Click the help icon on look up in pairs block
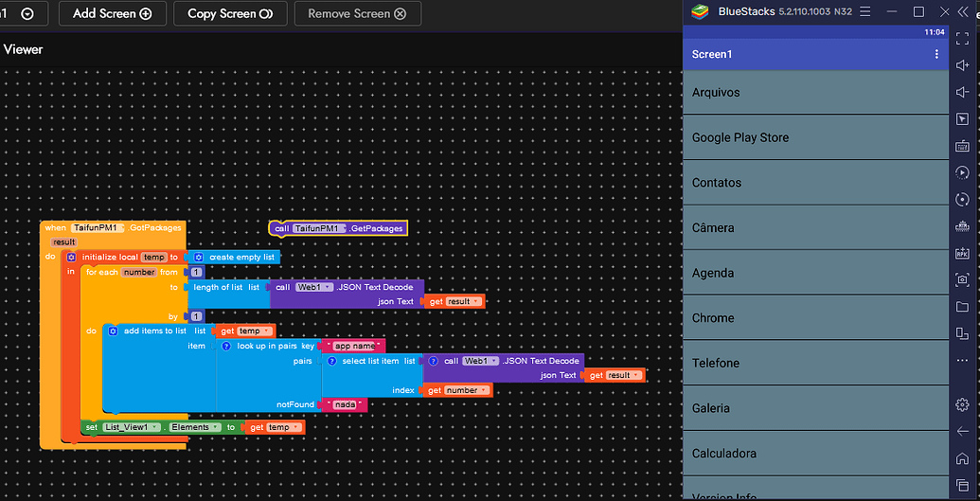 tap(226, 346)
